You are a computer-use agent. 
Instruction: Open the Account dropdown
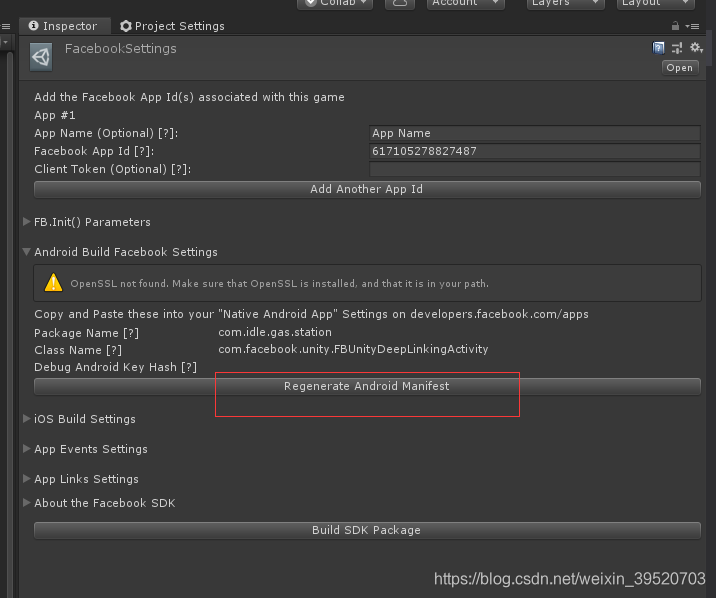click(x=465, y=4)
